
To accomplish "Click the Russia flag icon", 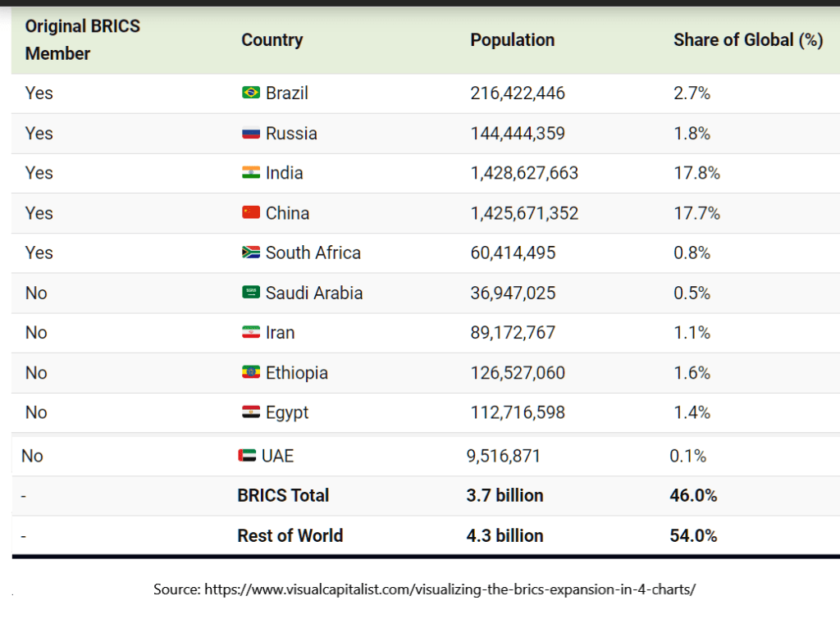I will coord(251,134).
